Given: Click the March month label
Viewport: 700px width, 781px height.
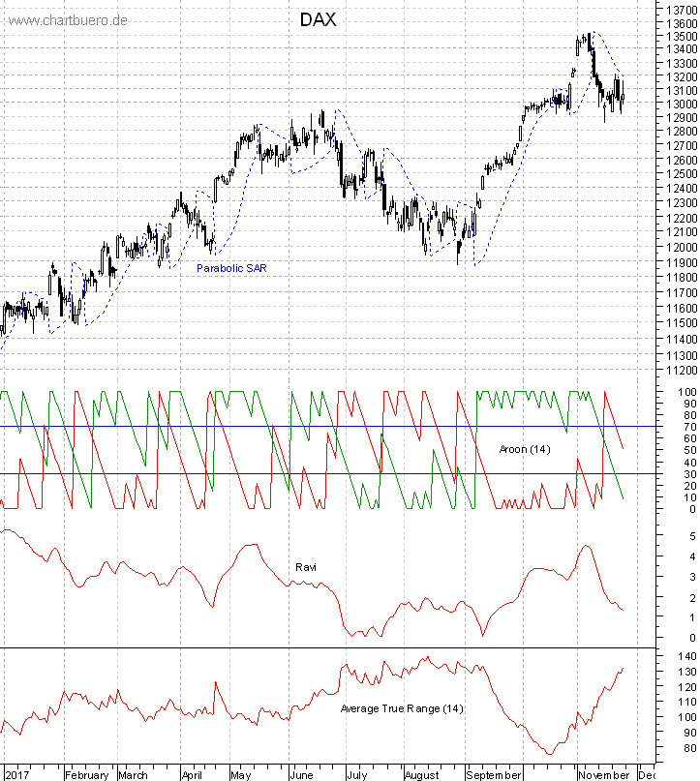Looking at the screenshot, I should click(133, 775).
